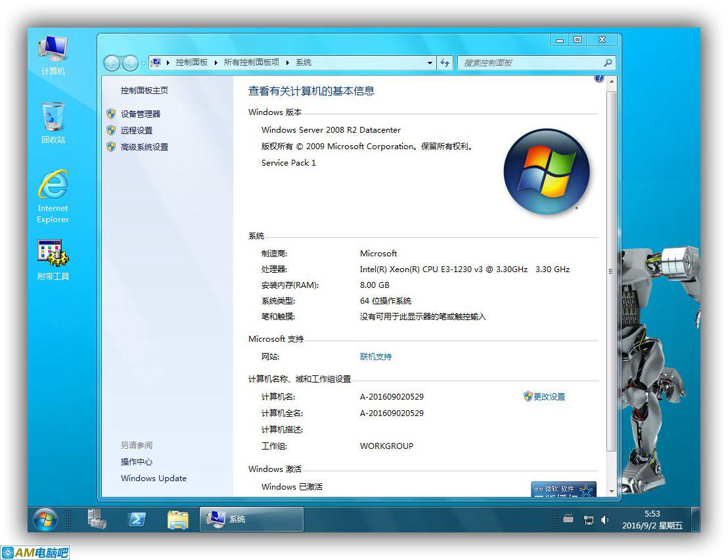Click the Show Desktop button
Screen dimensions: 728x560
[x=695, y=519]
